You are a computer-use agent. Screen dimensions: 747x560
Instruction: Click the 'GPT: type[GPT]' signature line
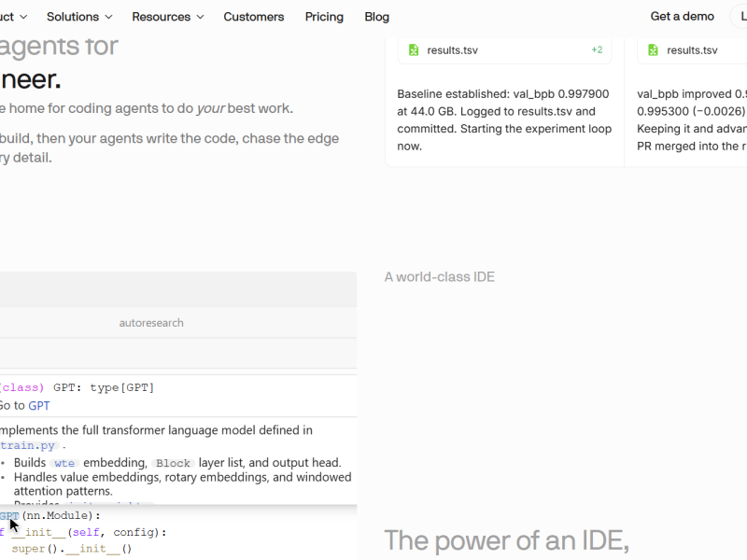pyautogui.click(x=104, y=387)
